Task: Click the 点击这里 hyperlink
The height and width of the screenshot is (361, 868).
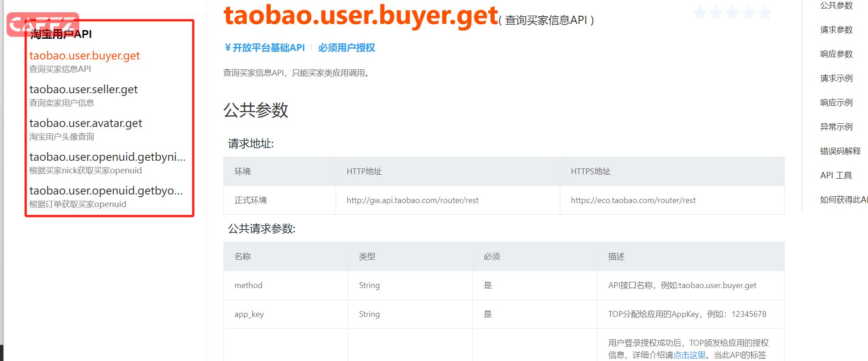Action: point(689,355)
